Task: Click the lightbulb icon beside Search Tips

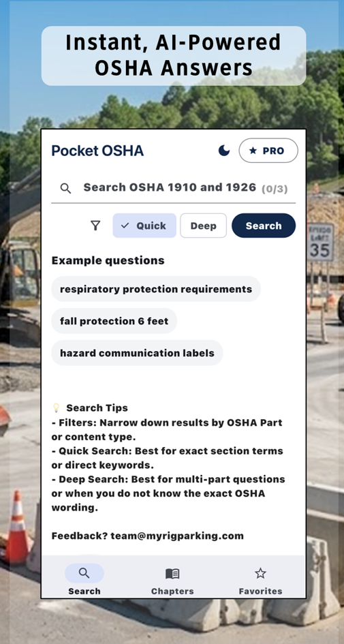Action: click(x=57, y=408)
